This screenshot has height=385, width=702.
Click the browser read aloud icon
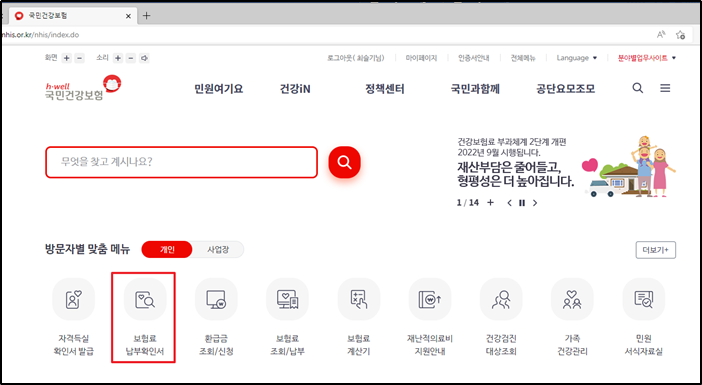[661, 35]
